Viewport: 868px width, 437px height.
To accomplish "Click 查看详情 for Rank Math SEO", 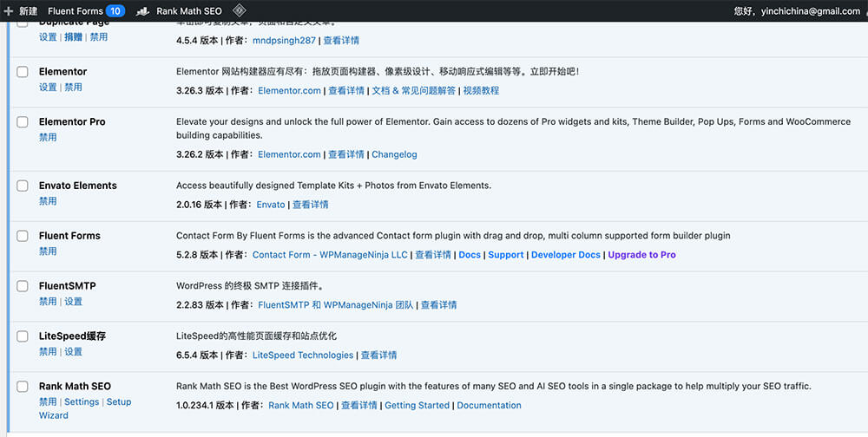I will (358, 406).
